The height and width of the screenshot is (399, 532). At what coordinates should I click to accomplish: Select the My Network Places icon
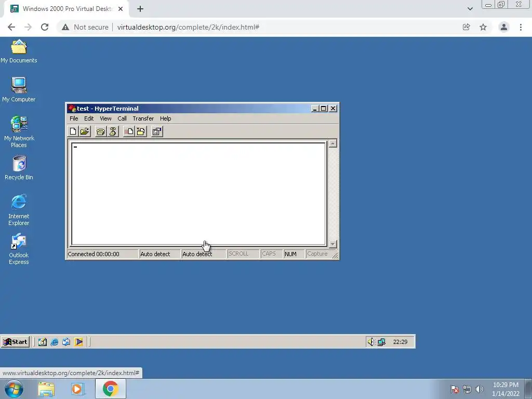click(19, 131)
